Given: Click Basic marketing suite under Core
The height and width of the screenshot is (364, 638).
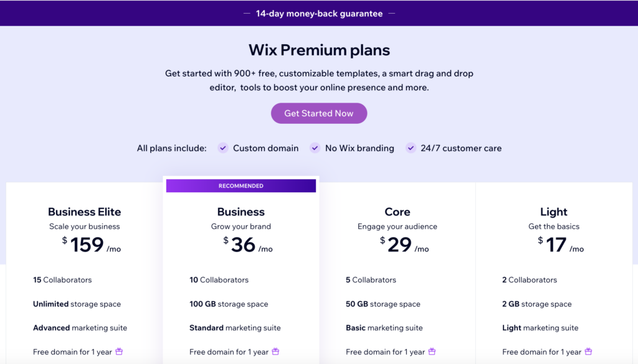Looking at the screenshot, I should (385, 327).
